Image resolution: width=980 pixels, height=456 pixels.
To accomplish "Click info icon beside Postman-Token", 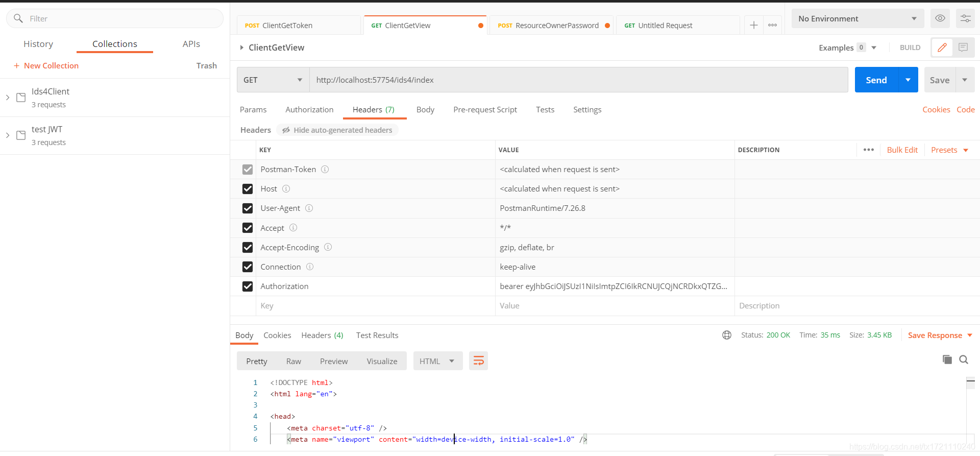I will [325, 169].
